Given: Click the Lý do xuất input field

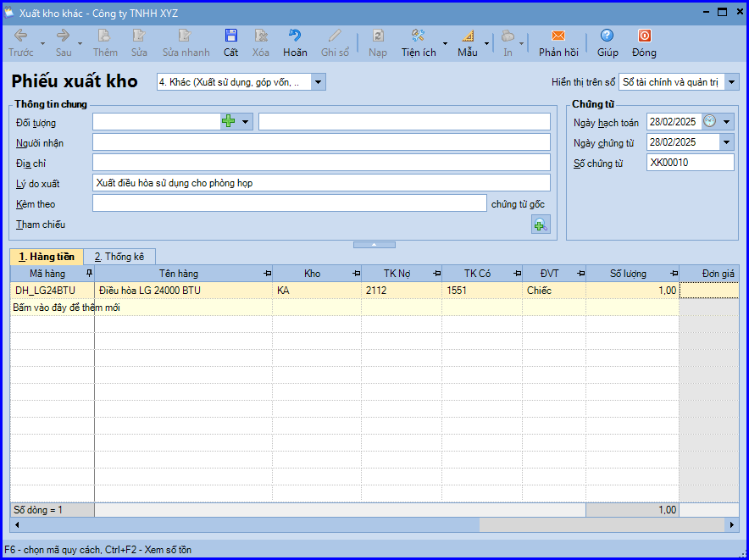Looking at the screenshot, I should [321, 183].
